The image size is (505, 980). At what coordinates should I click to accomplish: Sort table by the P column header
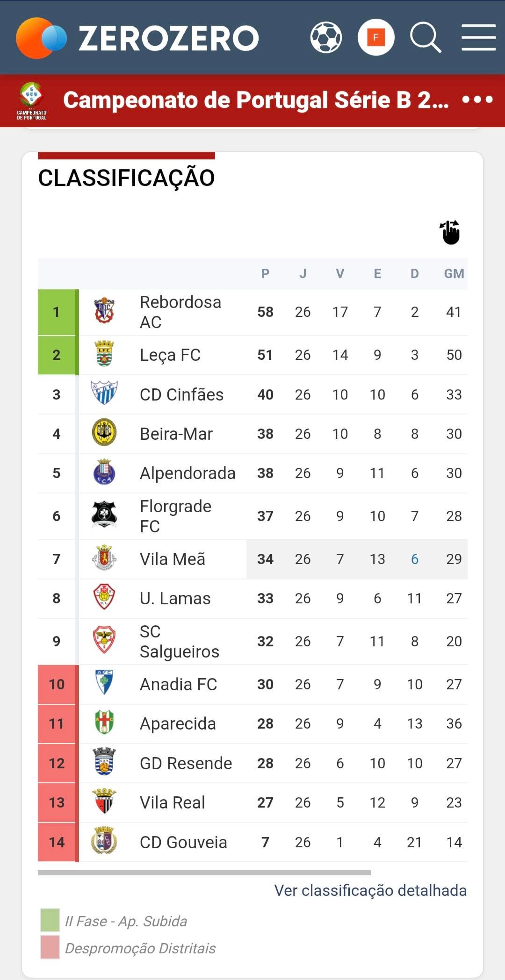pyautogui.click(x=265, y=274)
